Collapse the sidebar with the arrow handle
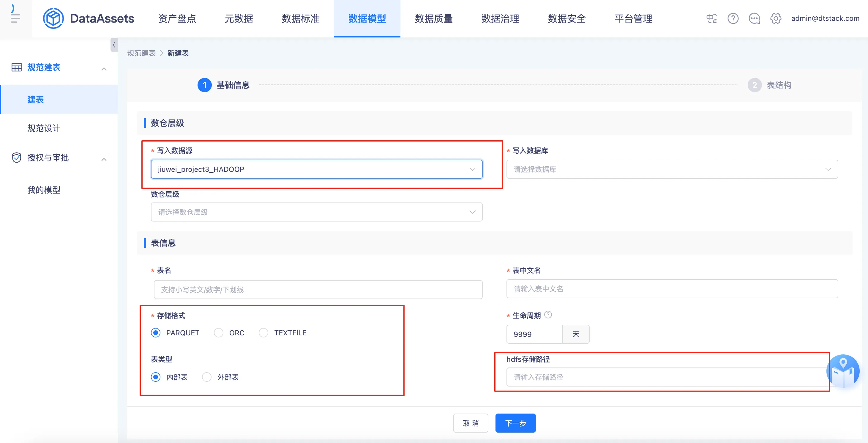 [x=114, y=45]
